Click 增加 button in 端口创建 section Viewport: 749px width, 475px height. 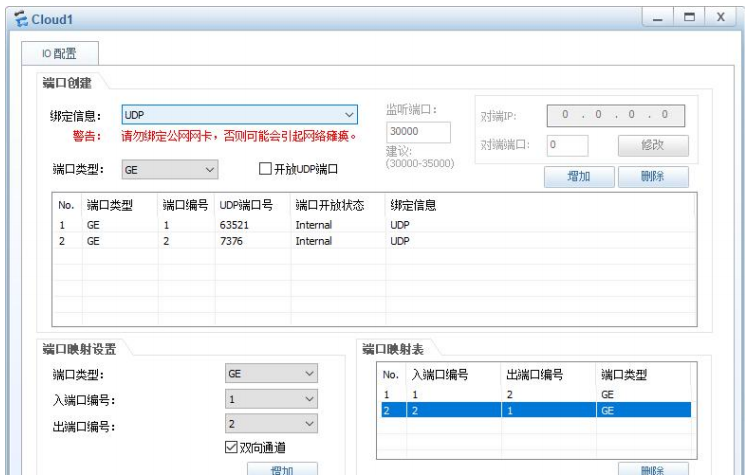579,176
